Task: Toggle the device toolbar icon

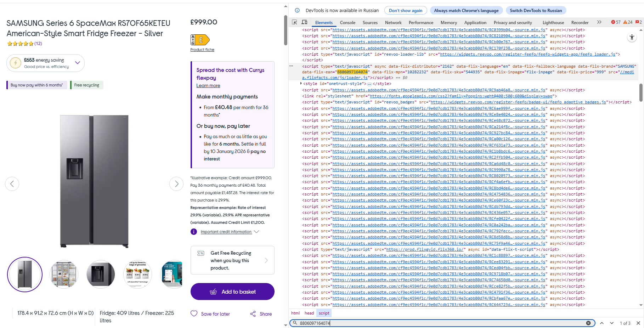Action: pyautogui.click(x=304, y=22)
